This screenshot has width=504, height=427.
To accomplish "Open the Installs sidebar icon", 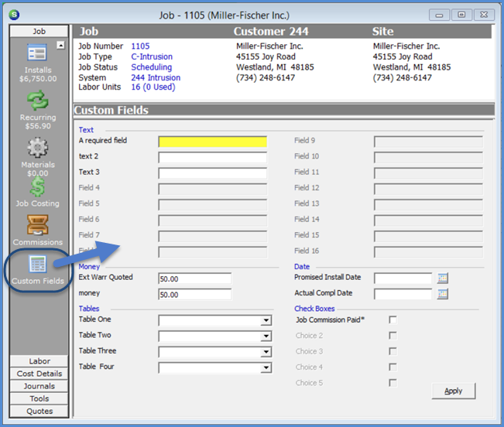I will pyautogui.click(x=37, y=53).
